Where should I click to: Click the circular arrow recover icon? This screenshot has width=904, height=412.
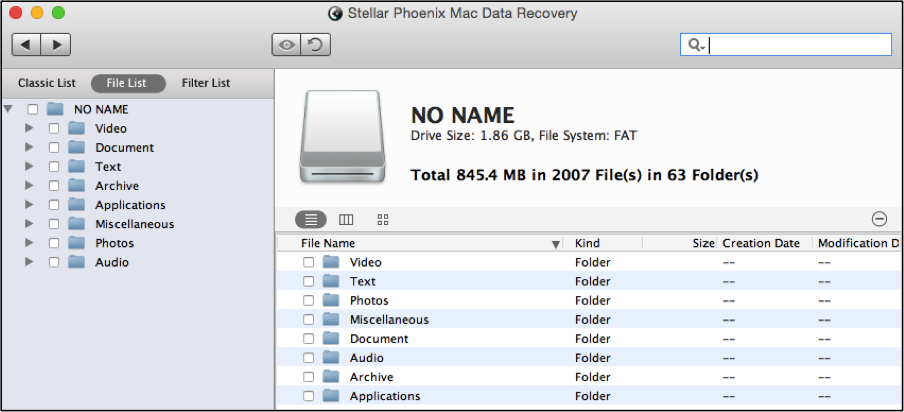pyautogui.click(x=315, y=44)
